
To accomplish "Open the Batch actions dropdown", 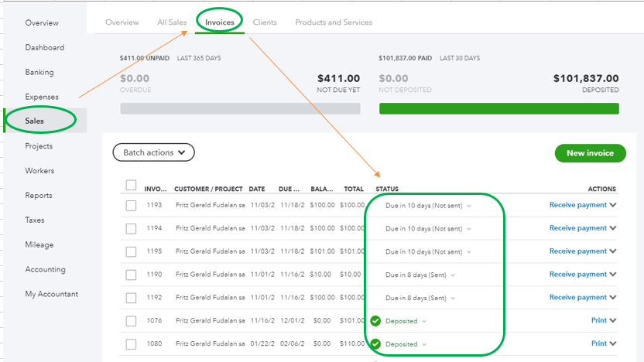I will pyautogui.click(x=153, y=152).
